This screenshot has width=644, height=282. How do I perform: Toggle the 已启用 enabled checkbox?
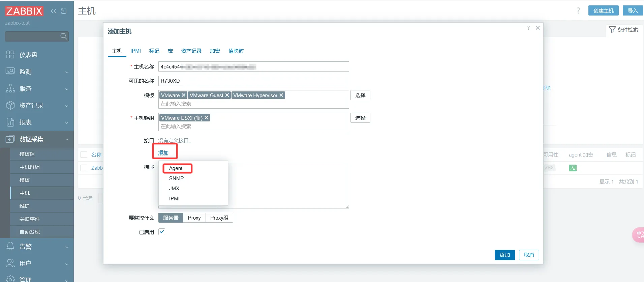(162, 232)
